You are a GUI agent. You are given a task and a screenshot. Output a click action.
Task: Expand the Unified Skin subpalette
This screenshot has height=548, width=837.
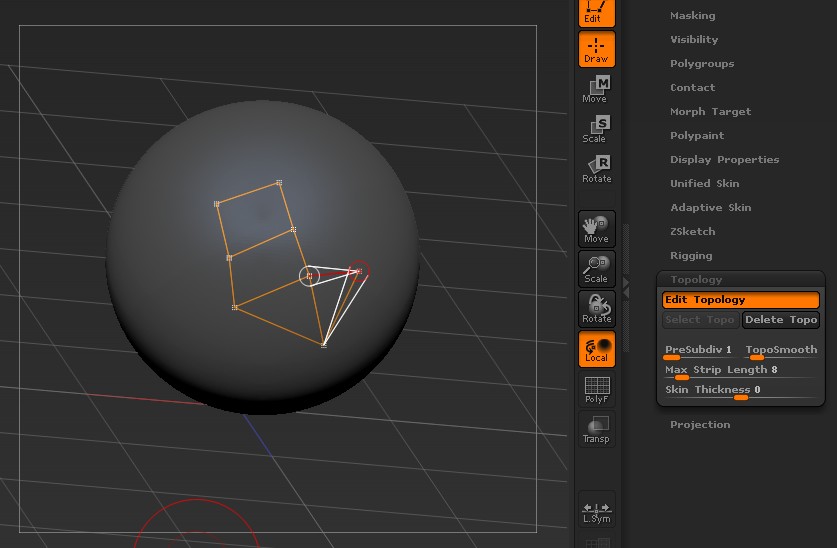point(705,184)
